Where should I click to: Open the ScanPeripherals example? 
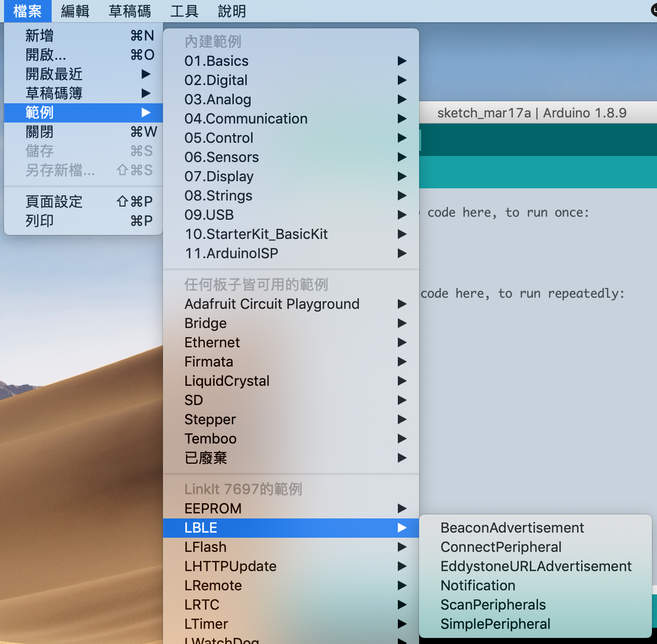[536, 605]
